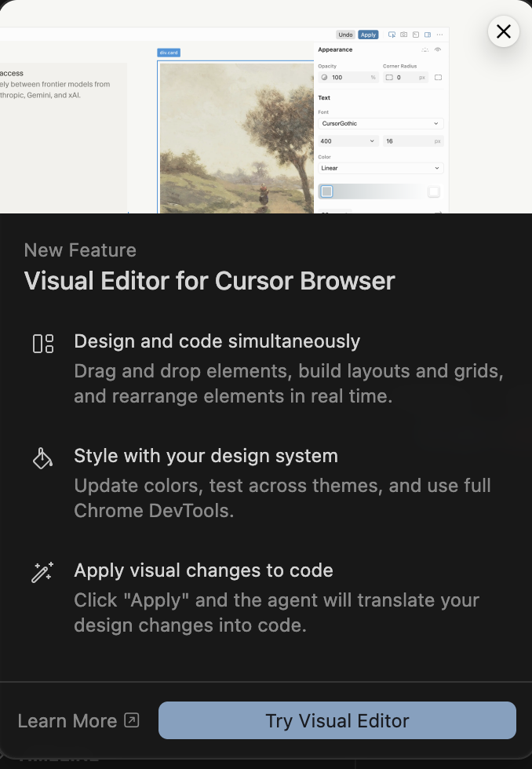Open the Linear color type dropdown
The image size is (532, 769).
[381, 168]
